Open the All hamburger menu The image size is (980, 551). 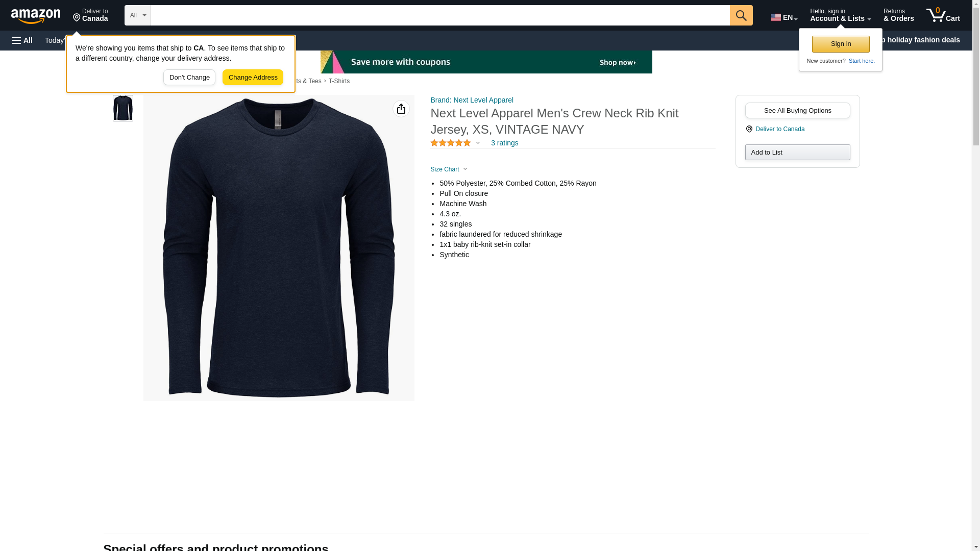coord(22,40)
